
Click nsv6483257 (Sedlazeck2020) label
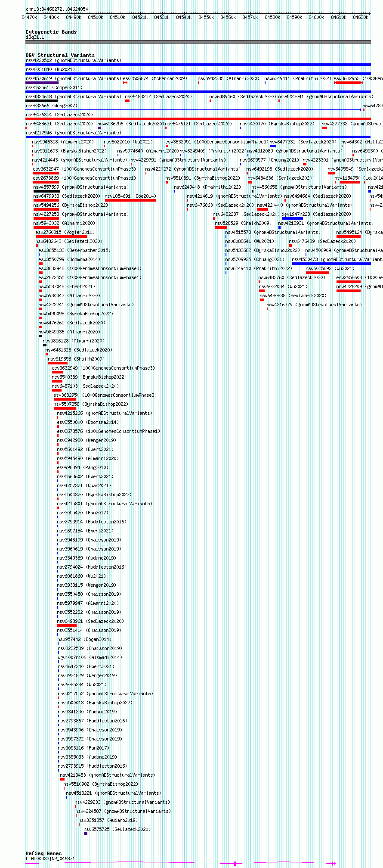[x=158, y=96]
